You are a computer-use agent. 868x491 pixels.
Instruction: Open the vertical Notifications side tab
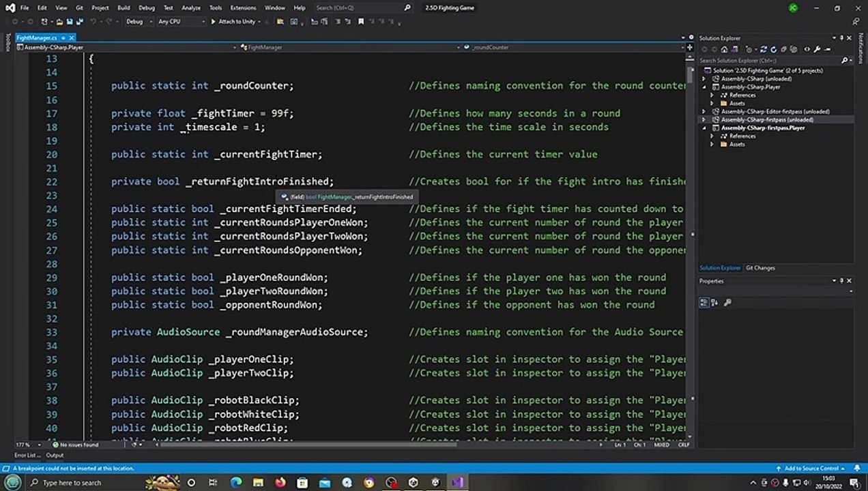point(860,47)
